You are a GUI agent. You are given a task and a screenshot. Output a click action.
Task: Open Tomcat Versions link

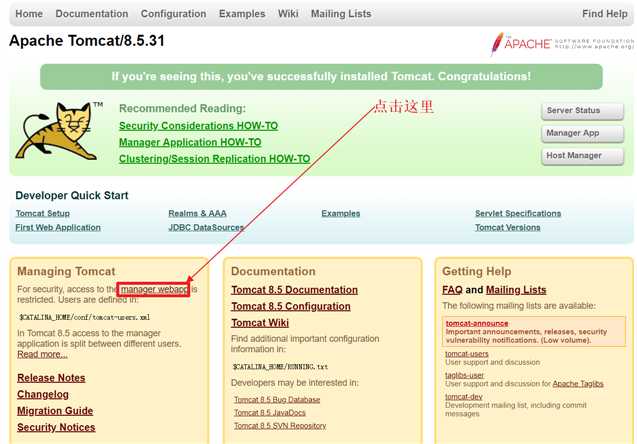pos(508,227)
